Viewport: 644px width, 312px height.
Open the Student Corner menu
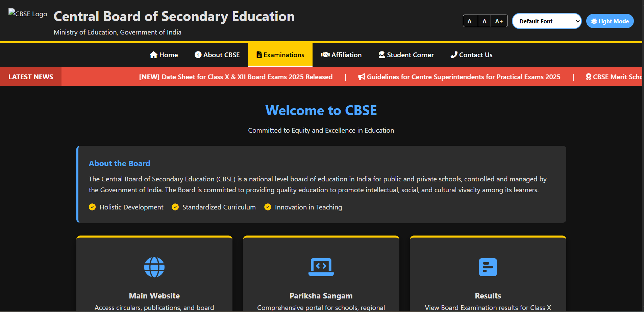pyautogui.click(x=406, y=55)
